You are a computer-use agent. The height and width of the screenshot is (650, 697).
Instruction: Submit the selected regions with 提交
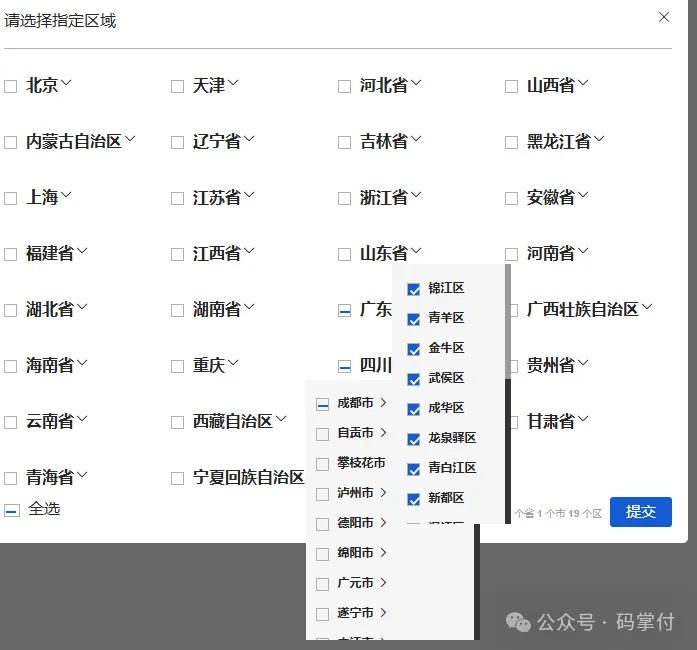[x=641, y=512]
